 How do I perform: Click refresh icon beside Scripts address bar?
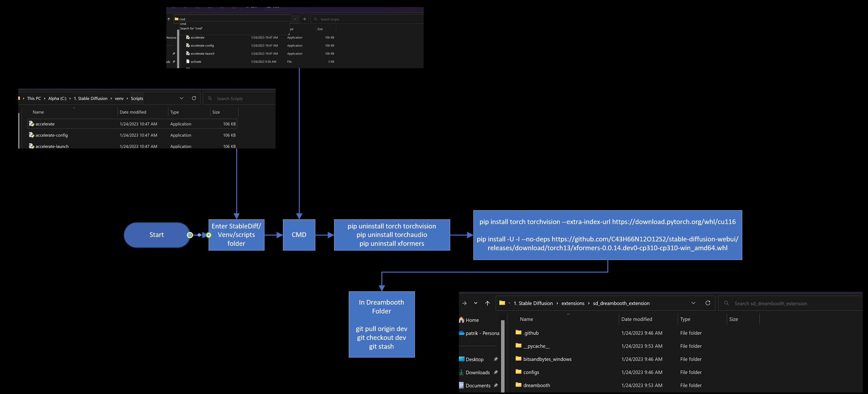pos(194,98)
